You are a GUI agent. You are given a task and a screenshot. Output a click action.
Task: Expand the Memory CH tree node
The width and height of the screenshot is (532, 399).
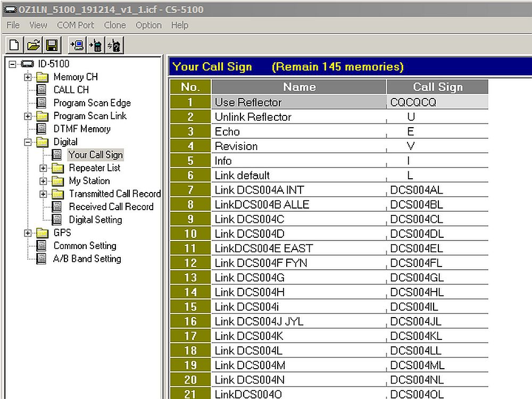[28, 77]
